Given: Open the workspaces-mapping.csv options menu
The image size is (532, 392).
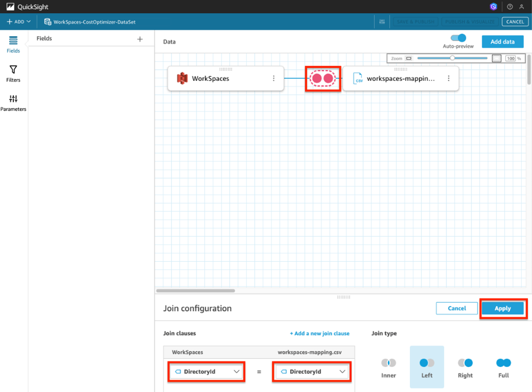Looking at the screenshot, I should (x=449, y=78).
